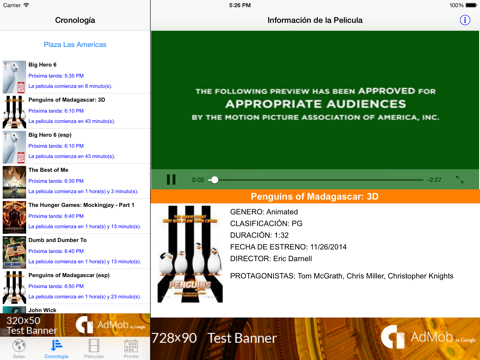The image size is (480, 360).
Task: Click 'The Best of Me' title
Action: point(48,170)
